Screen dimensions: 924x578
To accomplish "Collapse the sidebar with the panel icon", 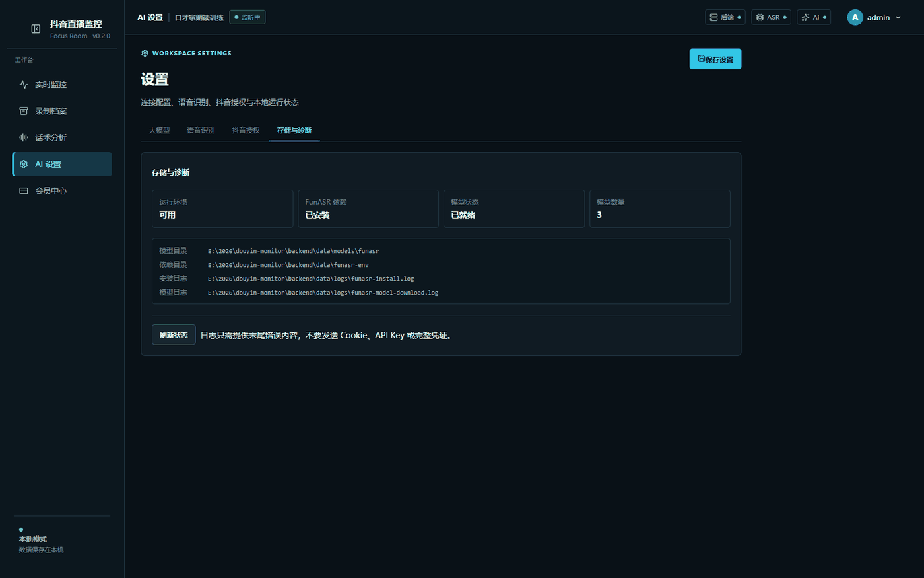I will coord(36,29).
